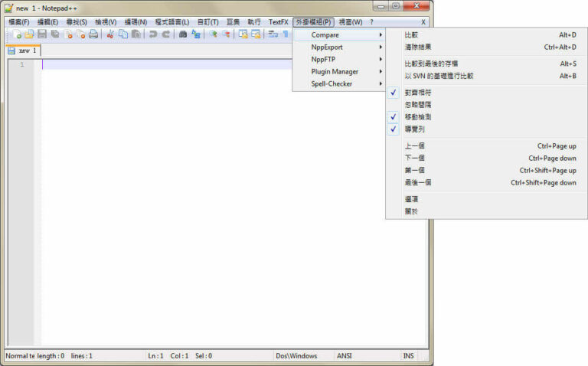Open the TextFX menu
Screen dimensions: 588x366
click(x=278, y=22)
